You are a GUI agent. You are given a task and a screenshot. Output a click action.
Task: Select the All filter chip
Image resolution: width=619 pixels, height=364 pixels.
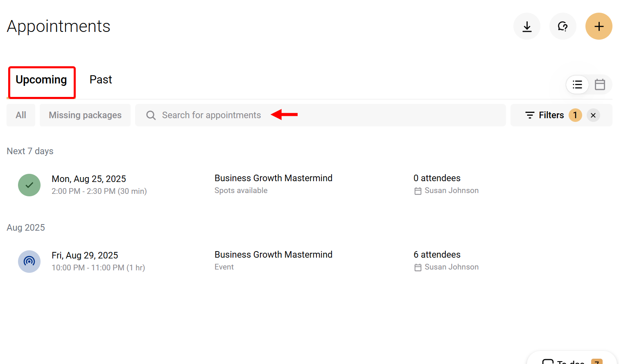click(21, 115)
